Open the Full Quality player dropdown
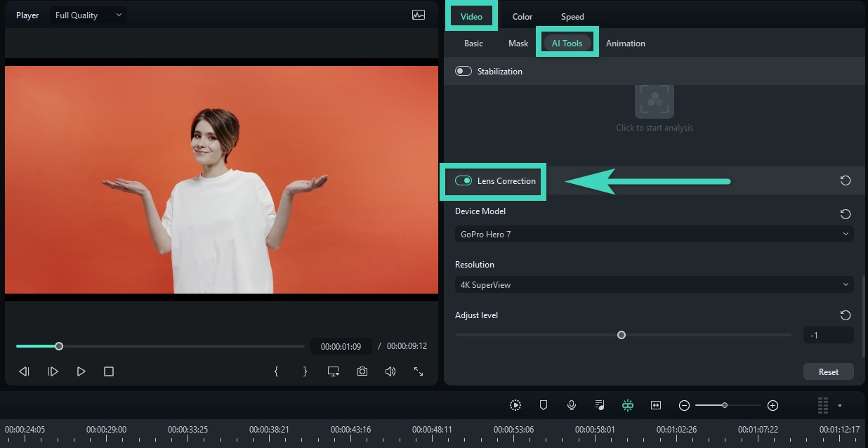The image size is (868, 448). point(88,15)
